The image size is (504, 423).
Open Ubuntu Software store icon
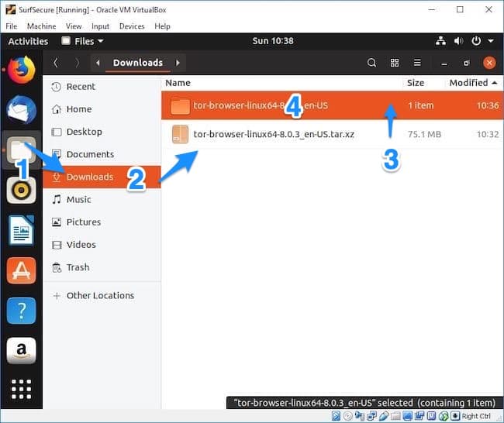tap(21, 270)
